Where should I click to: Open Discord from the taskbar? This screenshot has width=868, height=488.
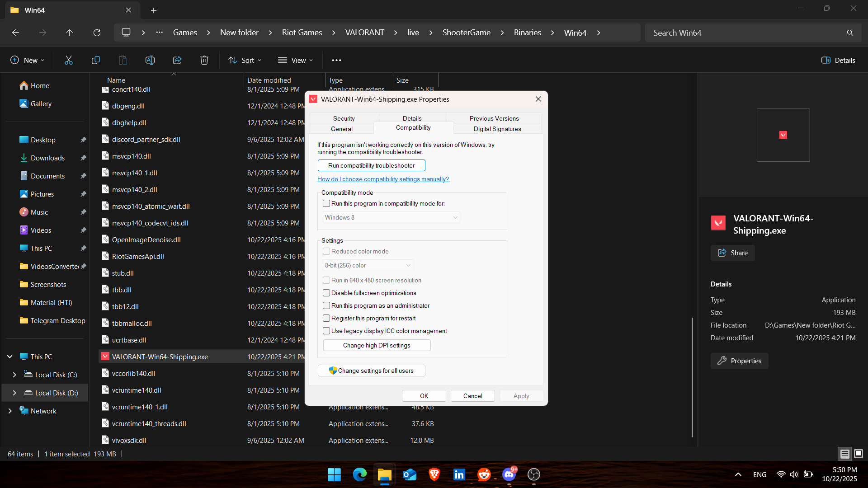click(x=509, y=474)
